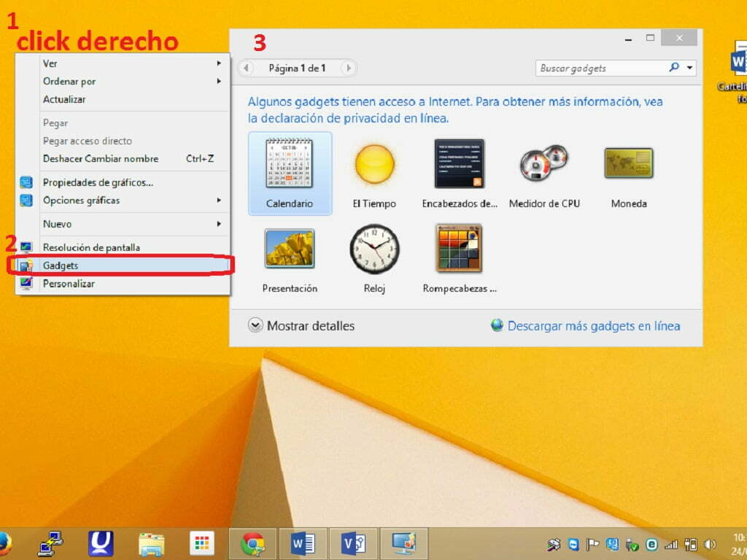
Task: Go to next gadget page arrow
Action: click(348, 68)
